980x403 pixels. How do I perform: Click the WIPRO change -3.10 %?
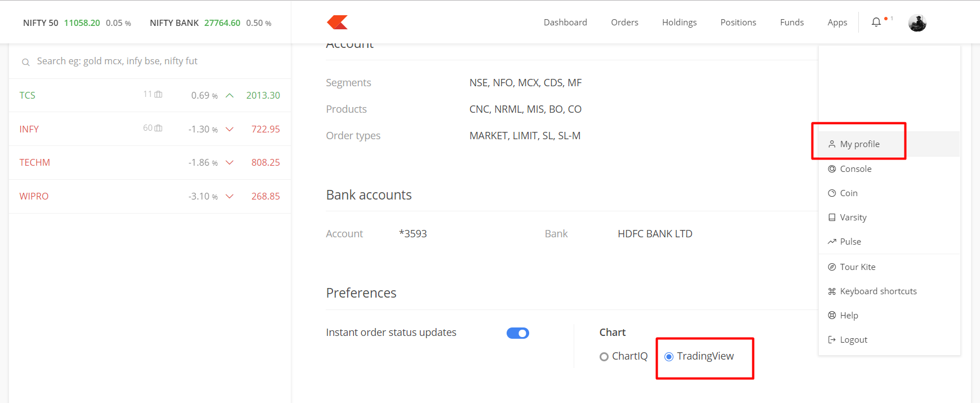click(203, 196)
